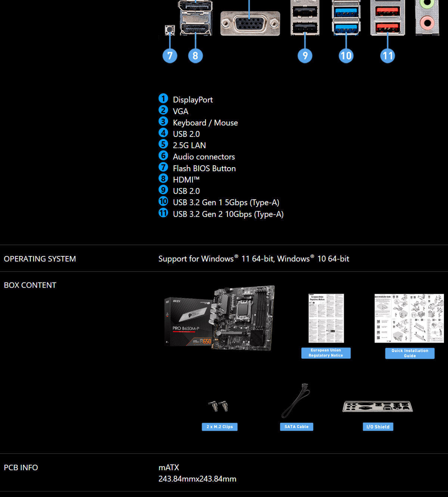Click the blue USB 3.2 Gen 1 ports
The height and width of the screenshot is (497, 448).
346,18
